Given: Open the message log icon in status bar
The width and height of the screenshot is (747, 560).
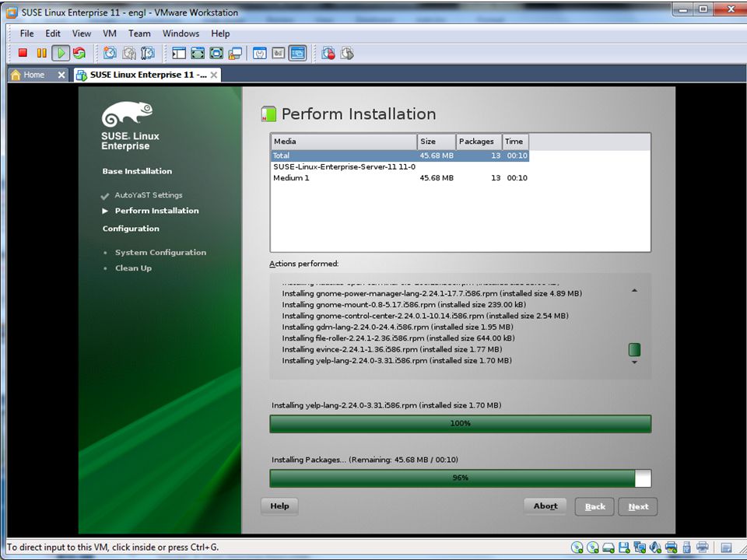Looking at the screenshot, I should pyautogui.click(x=726, y=547).
